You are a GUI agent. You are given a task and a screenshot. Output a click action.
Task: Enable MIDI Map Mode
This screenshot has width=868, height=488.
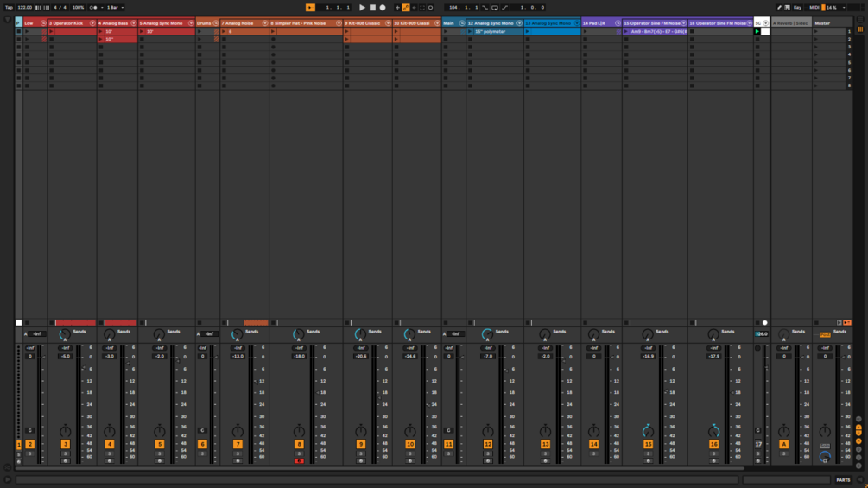pyautogui.click(x=814, y=8)
